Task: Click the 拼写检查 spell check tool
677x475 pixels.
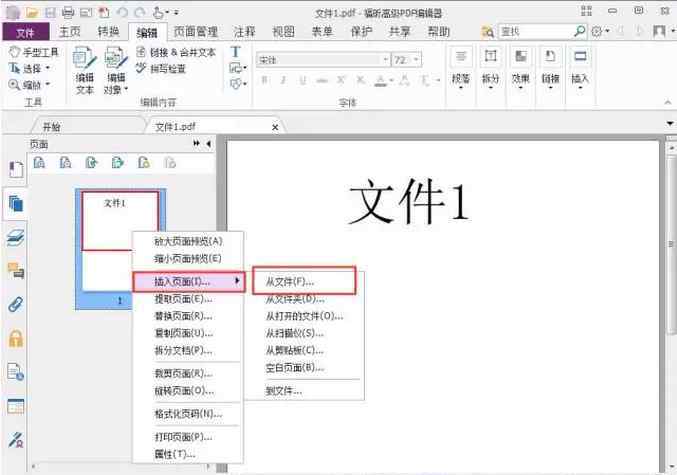Action: coord(168,68)
